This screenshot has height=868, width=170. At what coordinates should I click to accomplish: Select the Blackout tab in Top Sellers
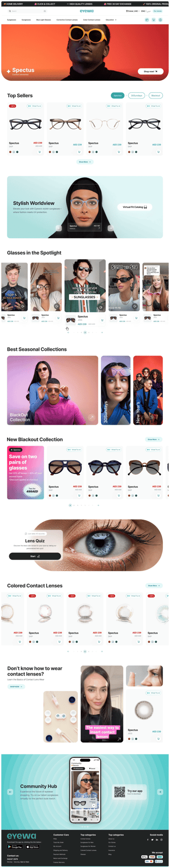pyautogui.click(x=155, y=95)
